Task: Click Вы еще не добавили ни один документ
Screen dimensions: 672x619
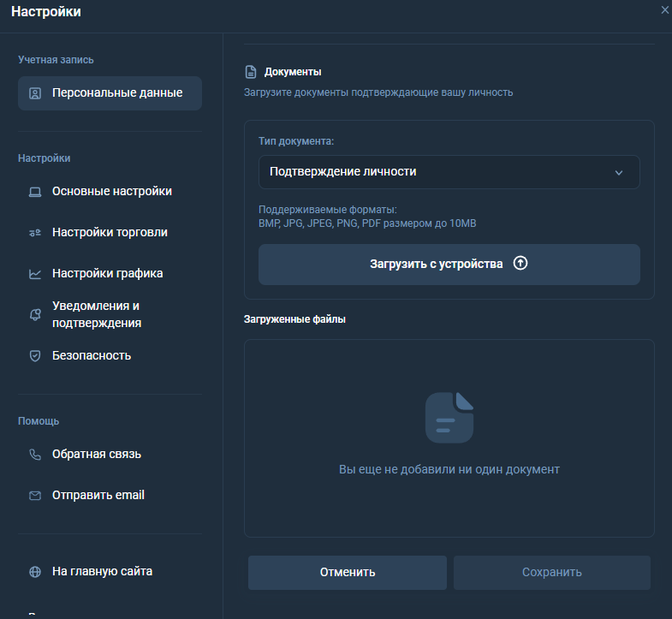Action: click(x=449, y=470)
